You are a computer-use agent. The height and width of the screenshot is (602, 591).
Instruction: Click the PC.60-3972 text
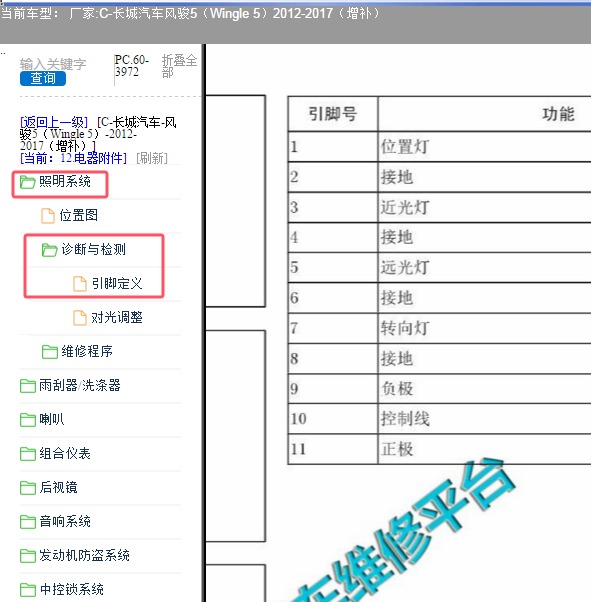tap(132, 66)
